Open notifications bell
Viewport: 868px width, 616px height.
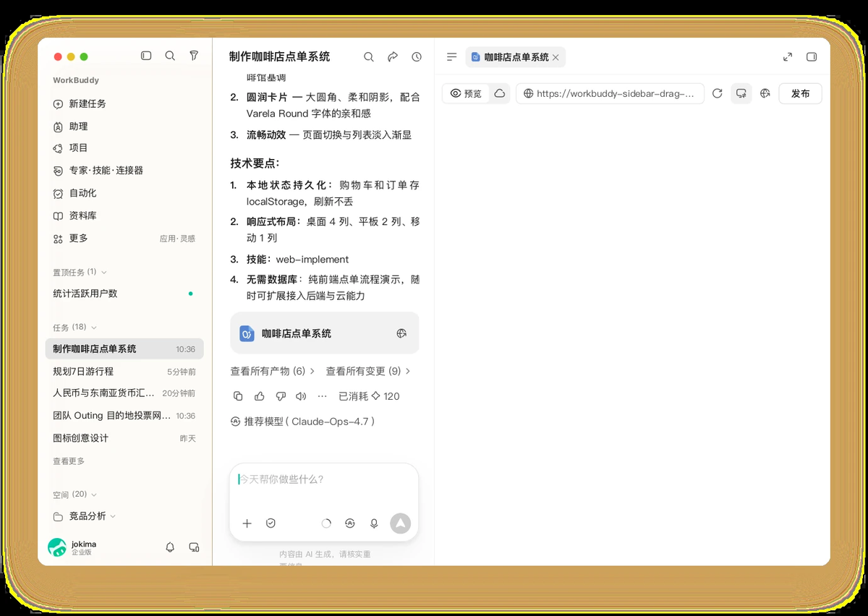tap(170, 547)
